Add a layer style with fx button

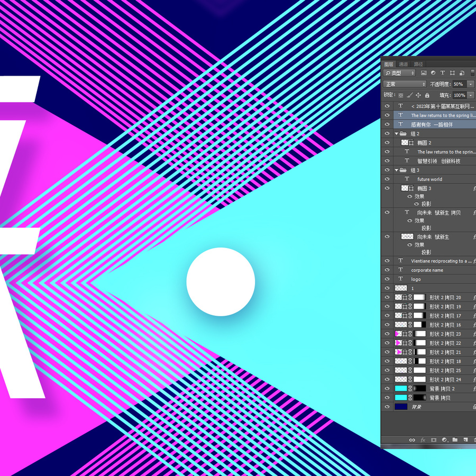423,440
